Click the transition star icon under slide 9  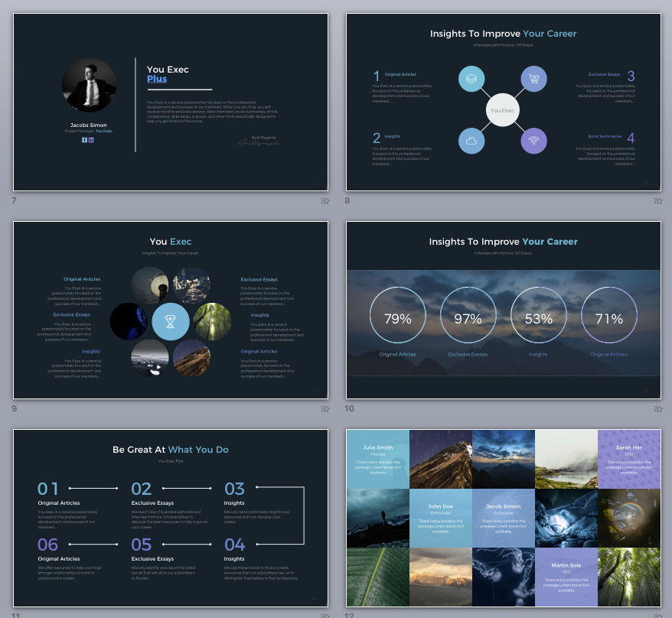pos(325,409)
